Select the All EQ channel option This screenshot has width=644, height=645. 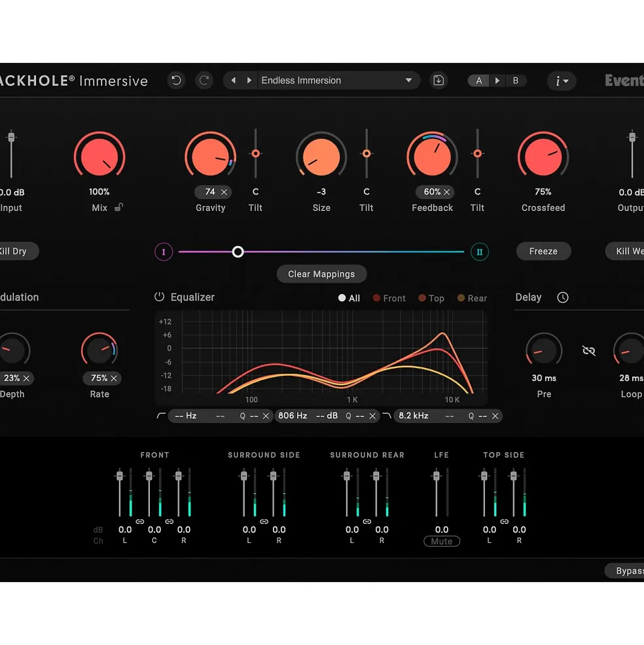(x=349, y=298)
